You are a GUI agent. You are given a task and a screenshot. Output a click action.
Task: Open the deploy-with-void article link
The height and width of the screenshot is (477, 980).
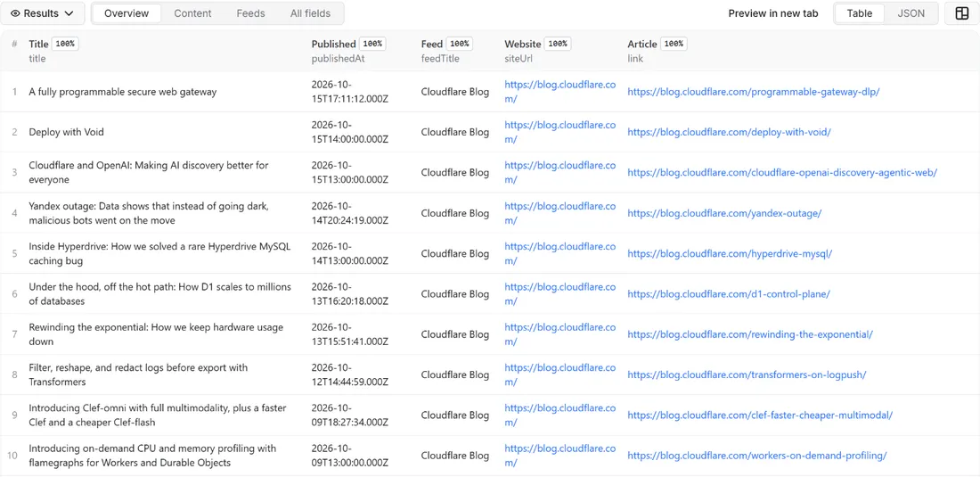click(729, 132)
